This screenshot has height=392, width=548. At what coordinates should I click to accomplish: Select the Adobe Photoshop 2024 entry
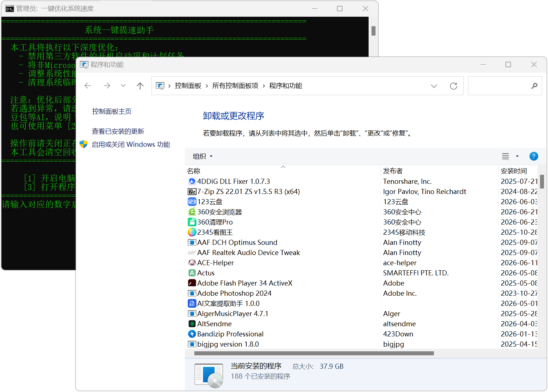tap(361, 293)
